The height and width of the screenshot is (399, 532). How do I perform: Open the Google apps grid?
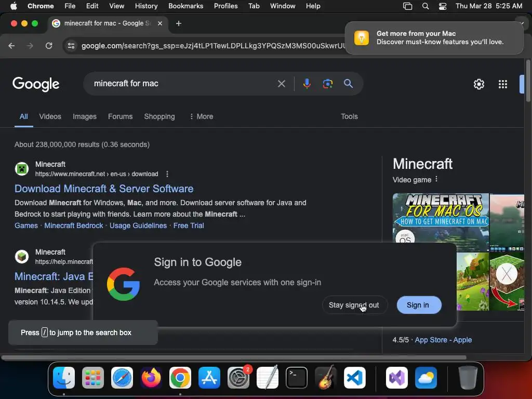pyautogui.click(x=503, y=84)
